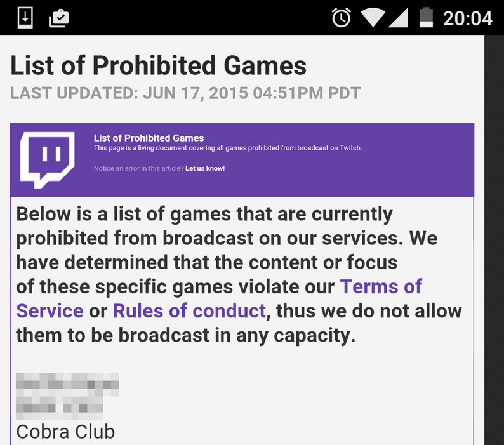
Task: Click the "Last Updated: Jun 17, 2015" line
Action: [x=185, y=93]
